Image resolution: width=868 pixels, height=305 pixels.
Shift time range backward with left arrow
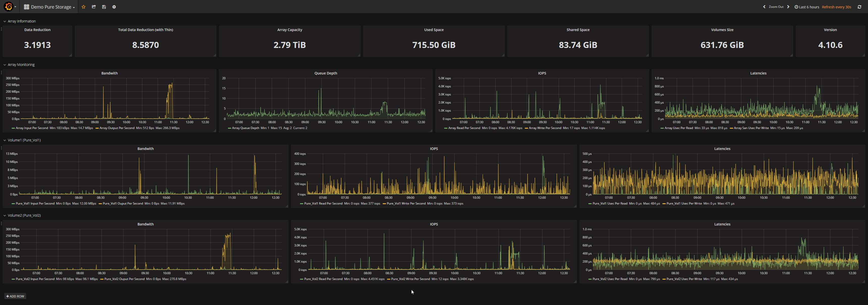(x=764, y=7)
